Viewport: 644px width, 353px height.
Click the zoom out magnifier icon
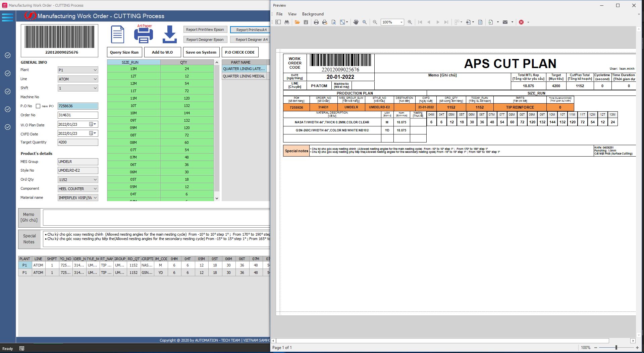pyautogui.click(x=375, y=22)
